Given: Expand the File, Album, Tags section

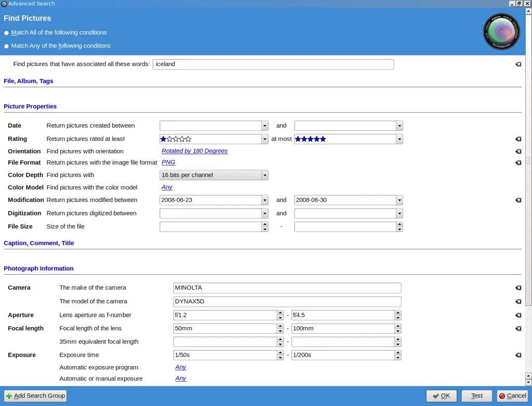Looking at the screenshot, I should point(29,81).
